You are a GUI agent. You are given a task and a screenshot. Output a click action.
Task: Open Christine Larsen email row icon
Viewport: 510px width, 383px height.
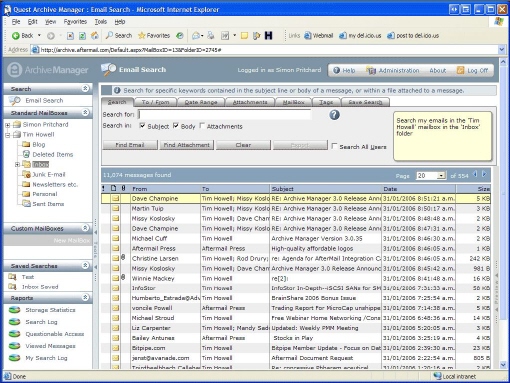pos(115,259)
